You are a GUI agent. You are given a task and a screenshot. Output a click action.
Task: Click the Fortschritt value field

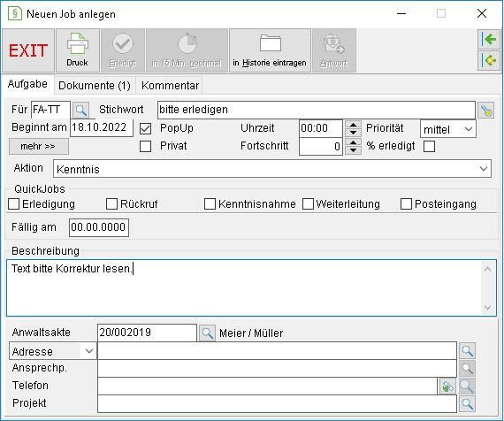(x=321, y=146)
